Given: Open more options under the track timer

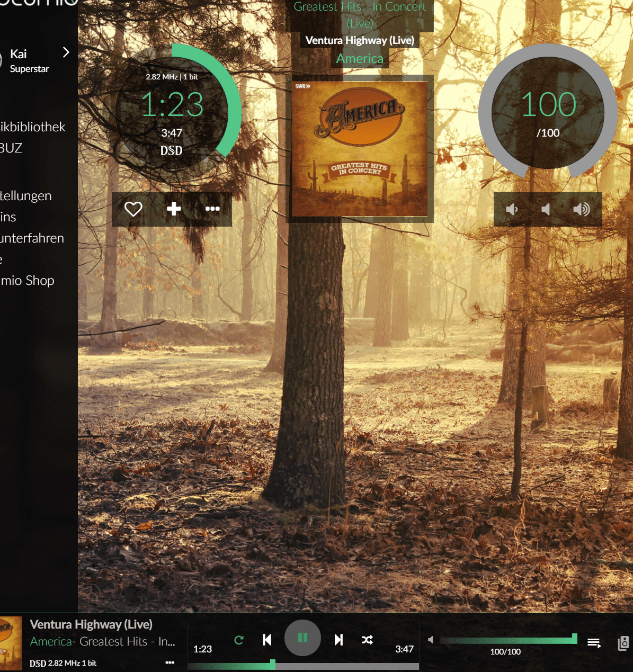Looking at the screenshot, I should click(x=212, y=209).
